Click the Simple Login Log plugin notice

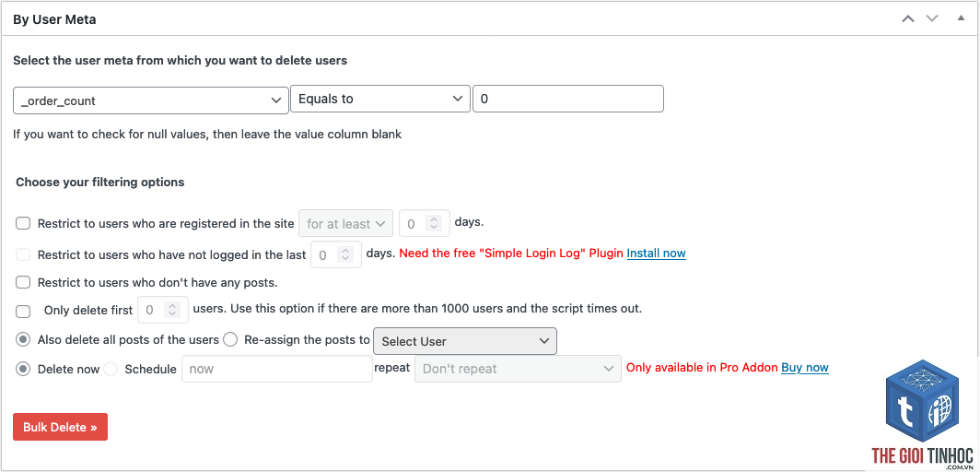click(510, 254)
